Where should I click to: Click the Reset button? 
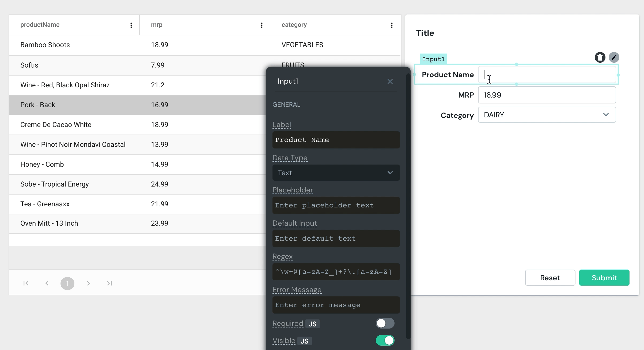click(550, 278)
